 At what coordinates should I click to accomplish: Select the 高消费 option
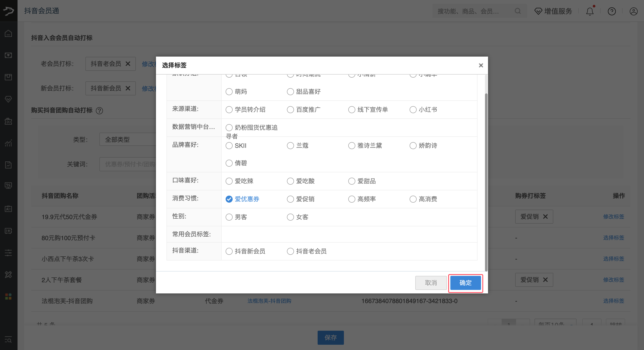423,199
